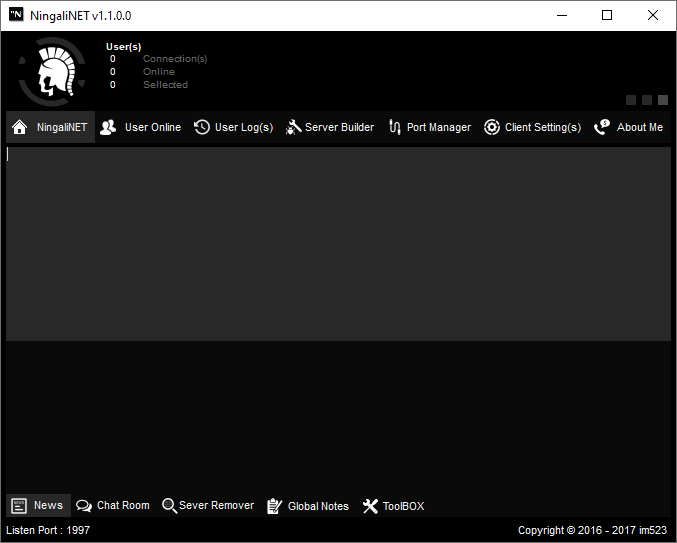Open the User Online tab
This screenshot has width=677, height=543.
pyautogui.click(x=141, y=128)
